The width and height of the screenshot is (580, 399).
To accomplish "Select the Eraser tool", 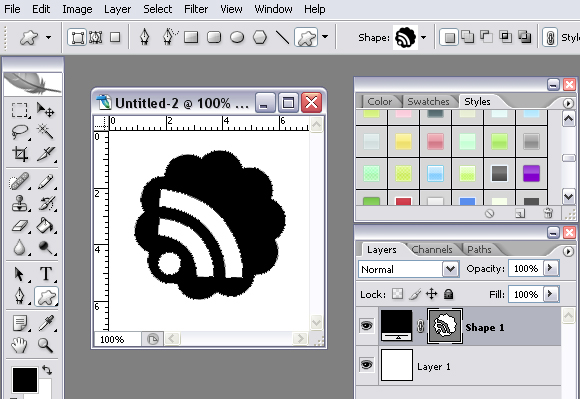I will click(x=19, y=225).
